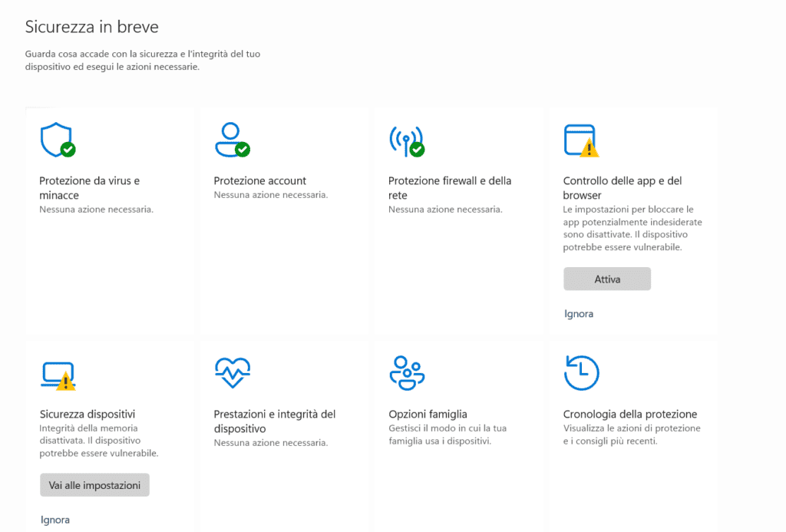
Task: Click the virus and threat protection shield icon
Action: (57, 140)
